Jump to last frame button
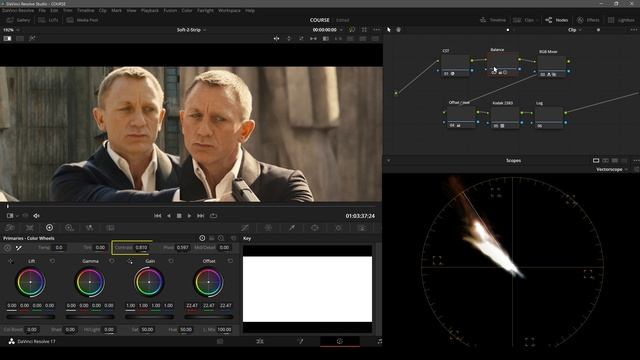640x360 pixels. click(200, 216)
